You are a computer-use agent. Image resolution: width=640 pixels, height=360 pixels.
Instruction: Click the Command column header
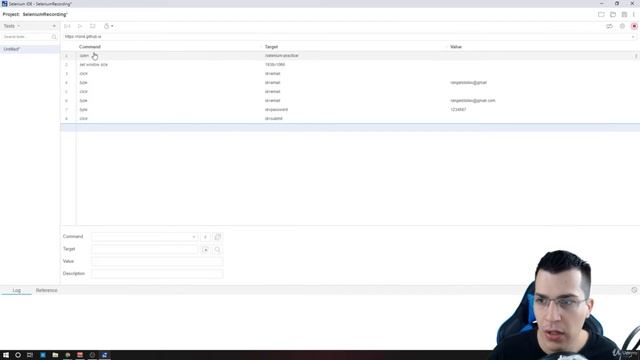pyautogui.click(x=90, y=47)
